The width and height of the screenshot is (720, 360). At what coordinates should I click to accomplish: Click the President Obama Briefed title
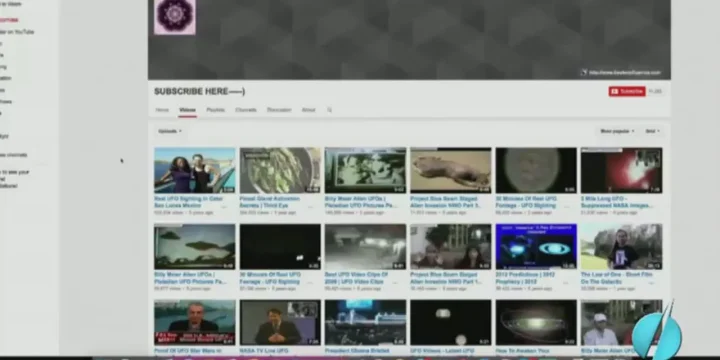click(x=357, y=351)
